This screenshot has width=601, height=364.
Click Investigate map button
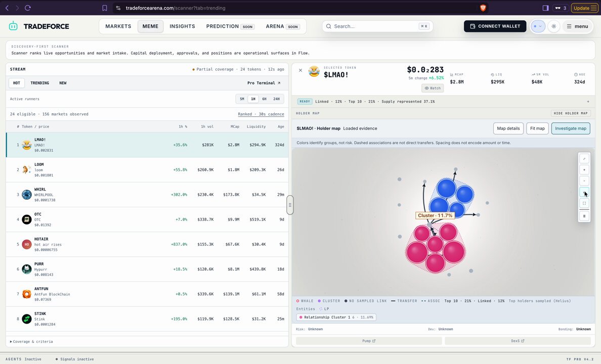570,128
